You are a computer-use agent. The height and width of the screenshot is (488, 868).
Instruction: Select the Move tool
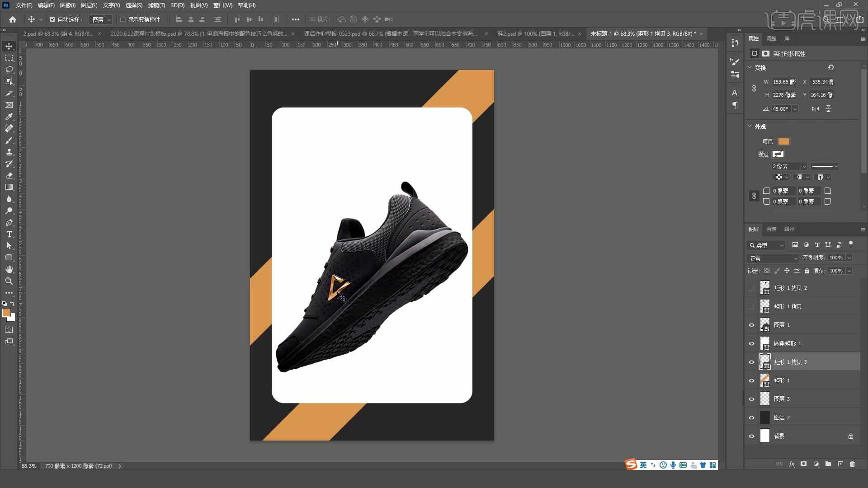9,46
